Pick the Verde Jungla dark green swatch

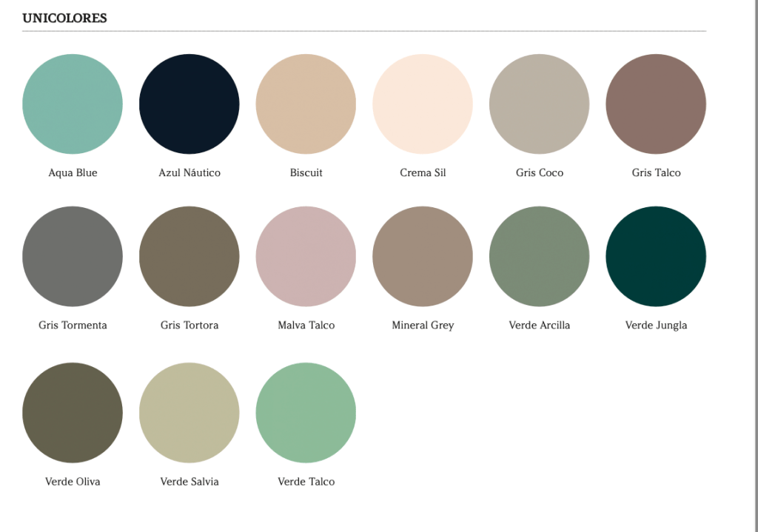pyautogui.click(x=656, y=256)
